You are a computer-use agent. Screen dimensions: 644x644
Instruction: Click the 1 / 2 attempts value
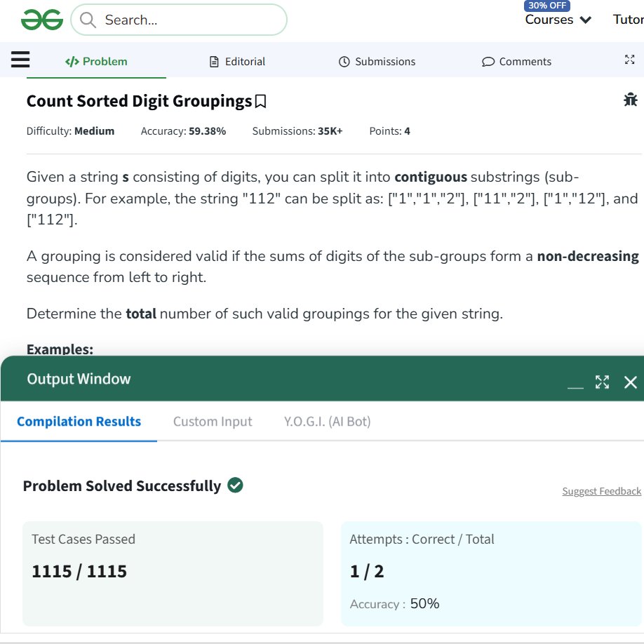coord(367,571)
